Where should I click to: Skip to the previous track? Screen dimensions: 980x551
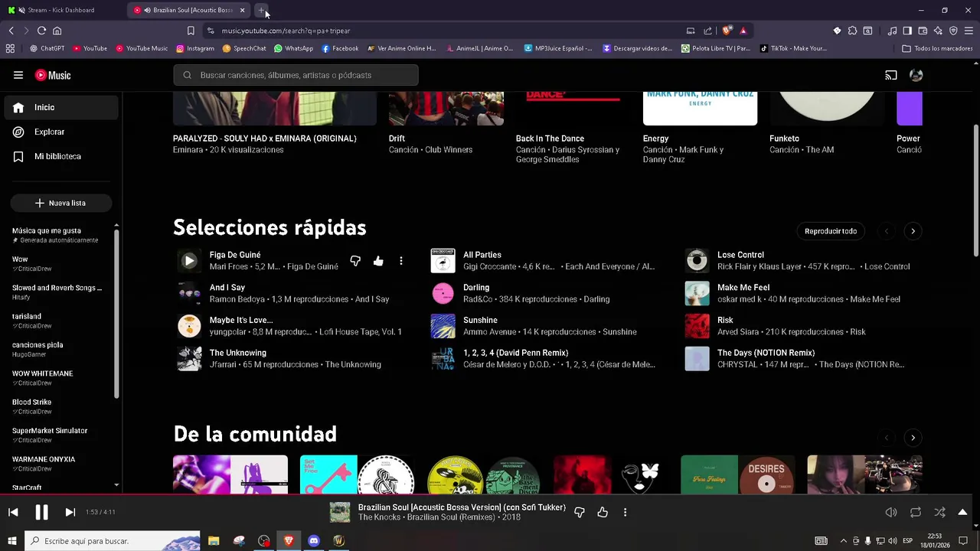pyautogui.click(x=13, y=512)
